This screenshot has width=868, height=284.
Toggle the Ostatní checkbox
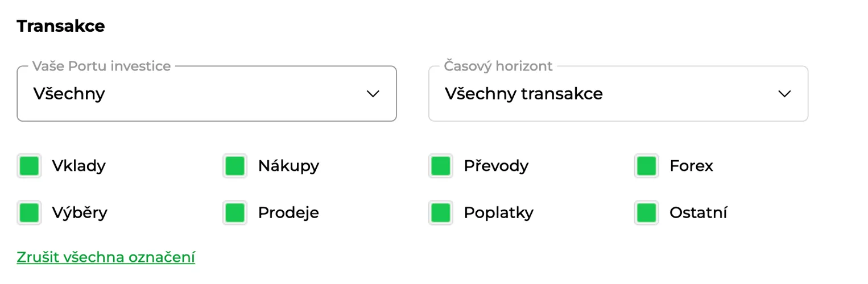click(x=647, y=212)
